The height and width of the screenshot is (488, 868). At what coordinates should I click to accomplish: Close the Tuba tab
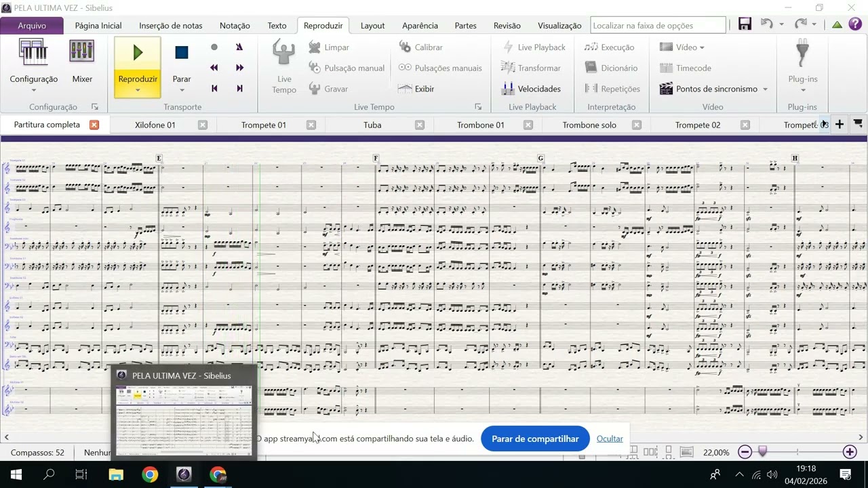coord(420,125)
